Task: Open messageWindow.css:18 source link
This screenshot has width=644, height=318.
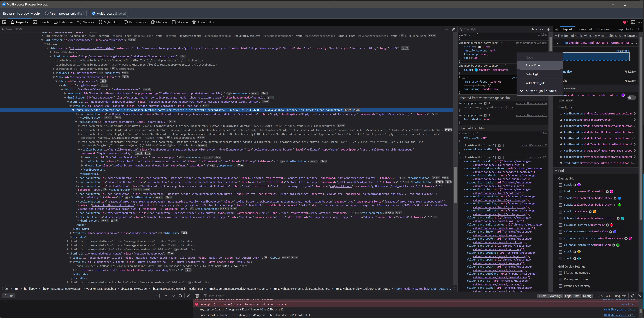Action: (531, 115)
